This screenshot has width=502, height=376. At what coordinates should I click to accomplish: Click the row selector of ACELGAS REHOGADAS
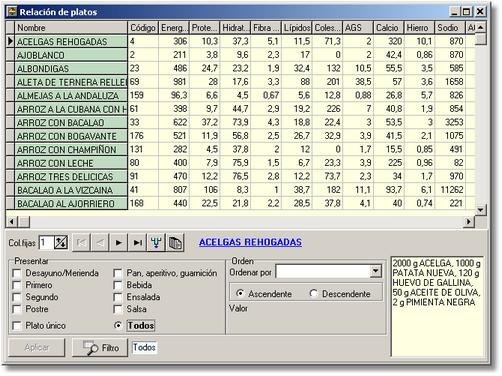click(x=10, y=41)
